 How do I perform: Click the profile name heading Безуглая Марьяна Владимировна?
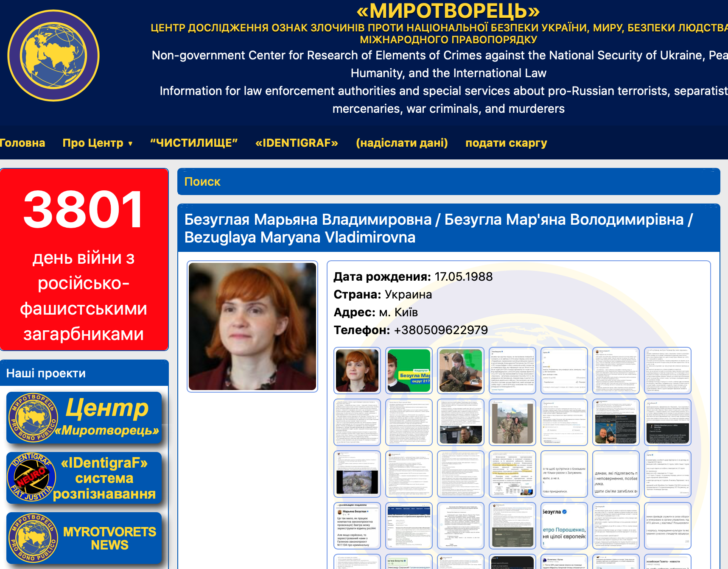coord(308,220)
